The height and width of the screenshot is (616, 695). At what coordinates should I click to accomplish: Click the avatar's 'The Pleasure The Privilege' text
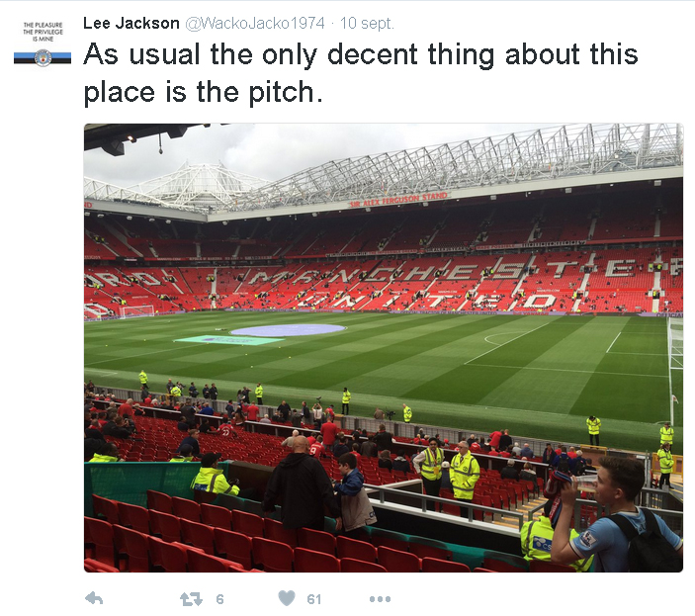[x=43, y=32]
